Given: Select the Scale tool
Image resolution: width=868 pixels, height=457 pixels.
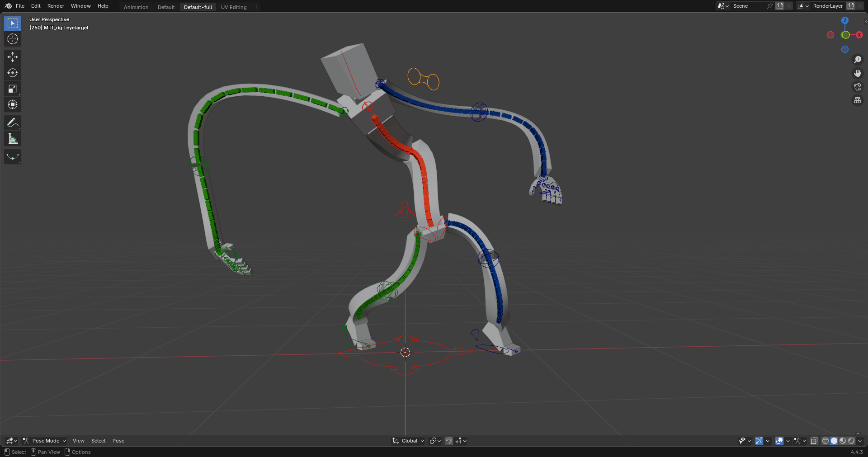Looking at the screenshot, I should (x=13, y=89).
